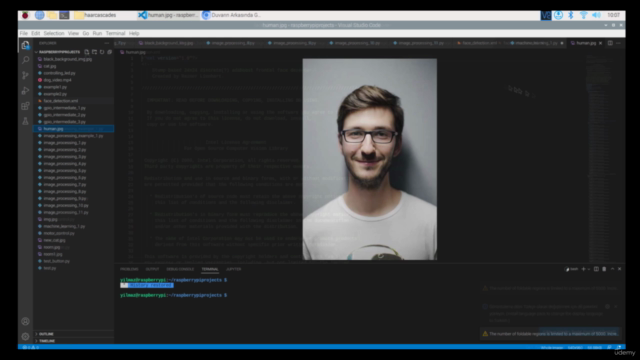640x360 pixels.
Task: Launch web browser from taskbar globe
Action: (x=40, y=15)
